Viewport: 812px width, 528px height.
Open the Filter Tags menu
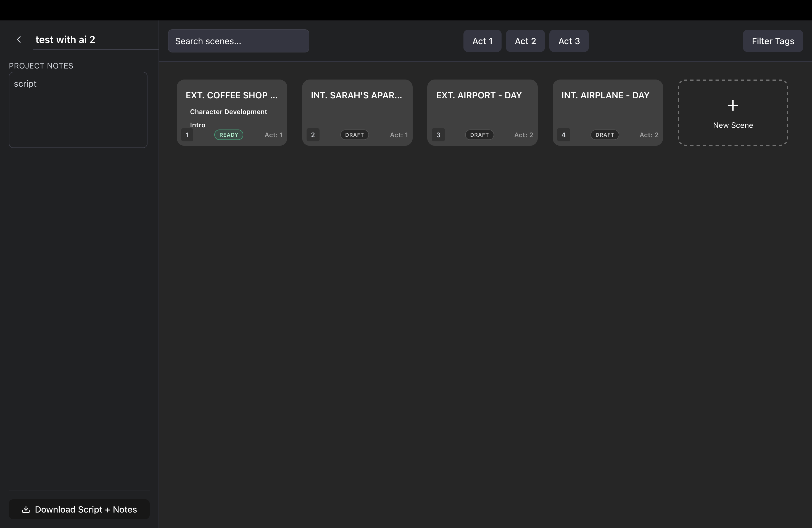click(773, 41)
